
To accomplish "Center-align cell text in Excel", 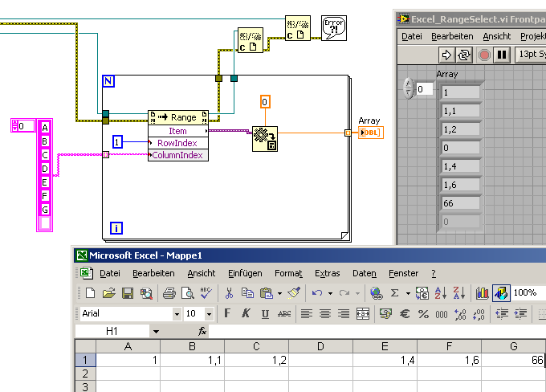I will coord(325,314).
